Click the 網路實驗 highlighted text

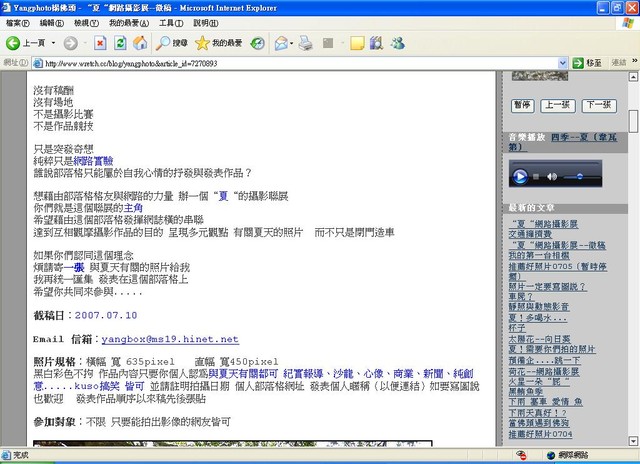coord(93,161)
